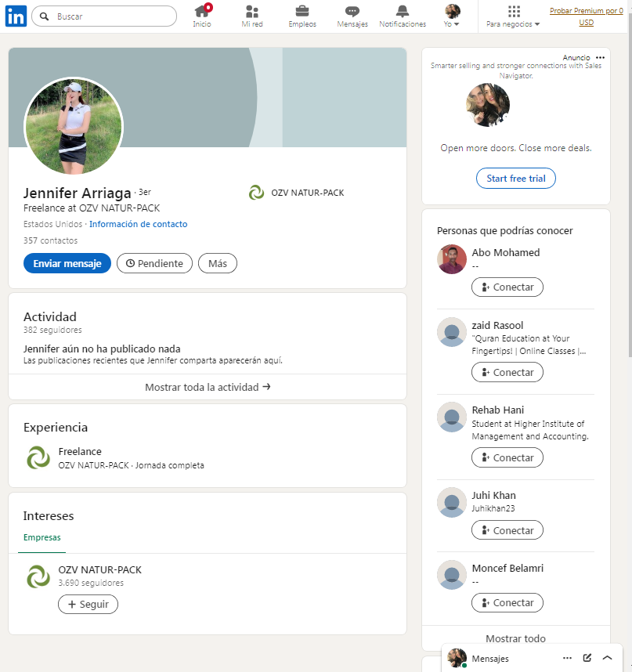Click Mostrar todo in suggestions panel
The image size is (632, 672).
(515, 638)
